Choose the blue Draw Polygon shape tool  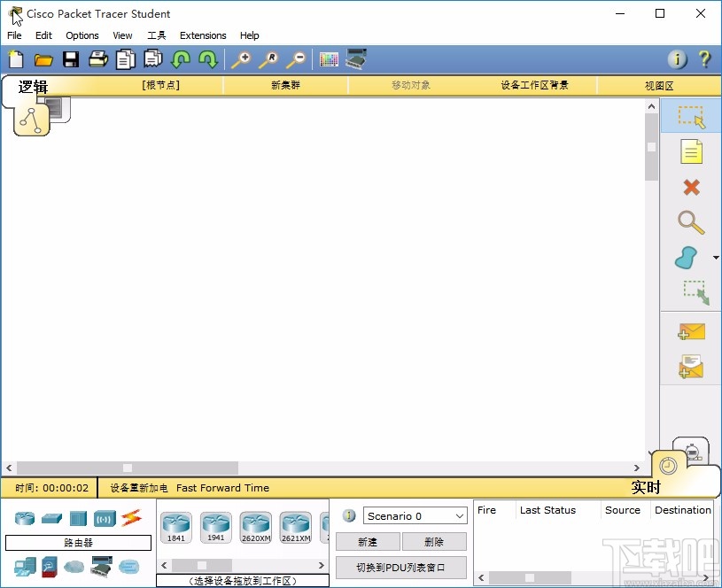687,258
